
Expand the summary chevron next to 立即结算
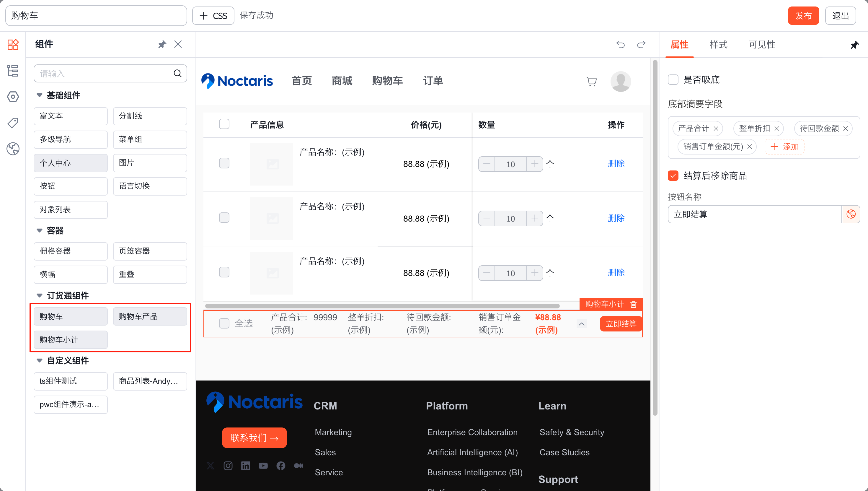click(582, 324)
